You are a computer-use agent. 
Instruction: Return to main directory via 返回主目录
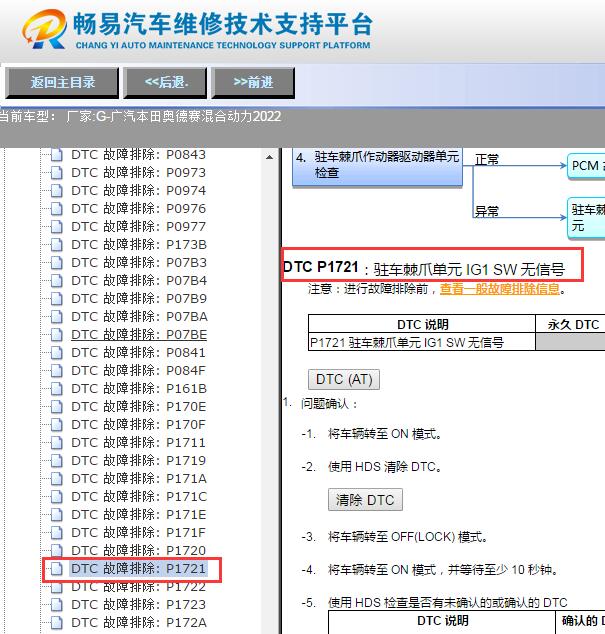click(x=62, y=82)
